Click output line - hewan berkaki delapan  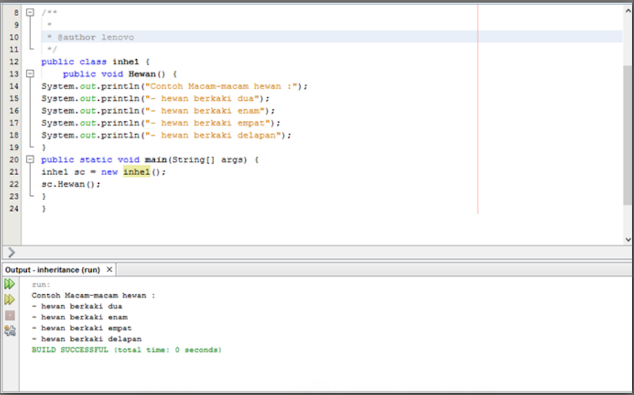[x=87, y=339]
